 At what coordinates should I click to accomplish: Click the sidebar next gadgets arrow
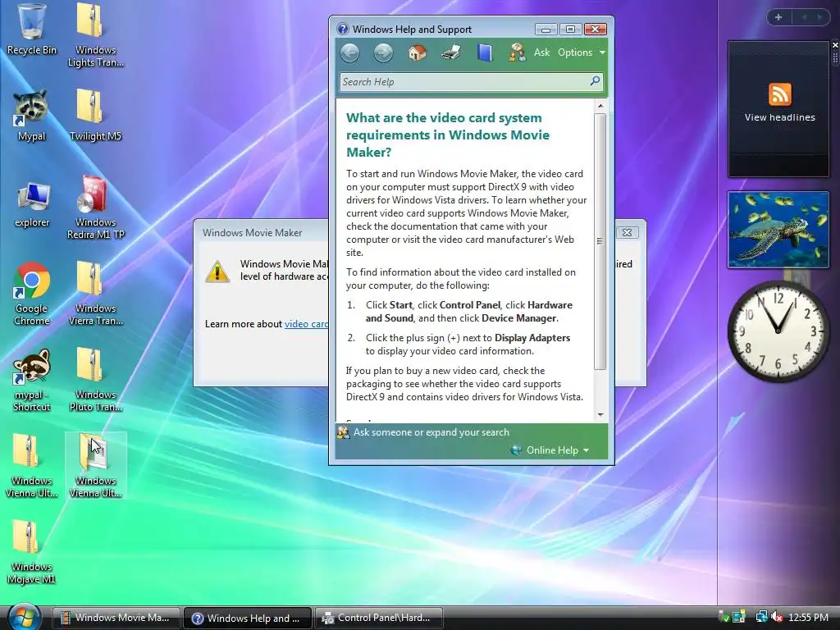click(819, 17)
